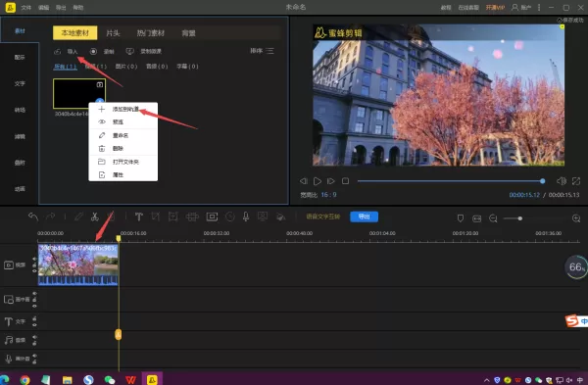Click the screen recording monitor icon
This screenshot has height=385, width=588.
point(129,51)
